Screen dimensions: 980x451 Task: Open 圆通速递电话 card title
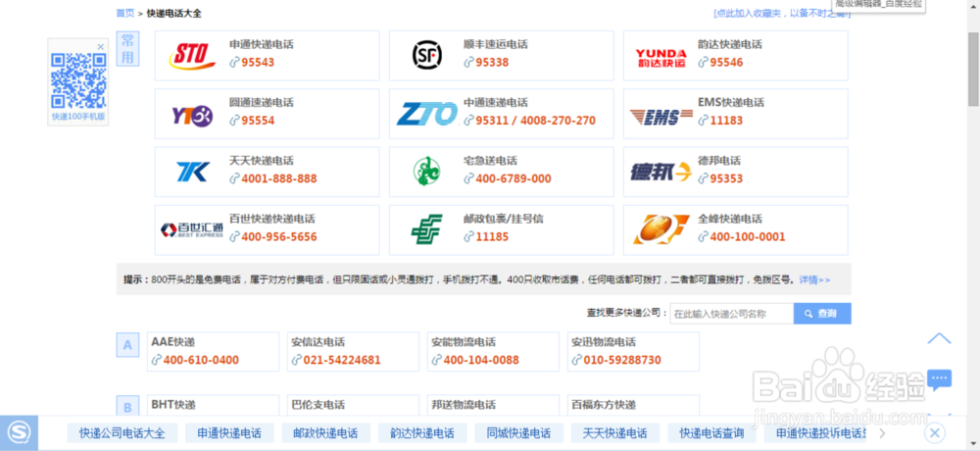tap(262, 103)
